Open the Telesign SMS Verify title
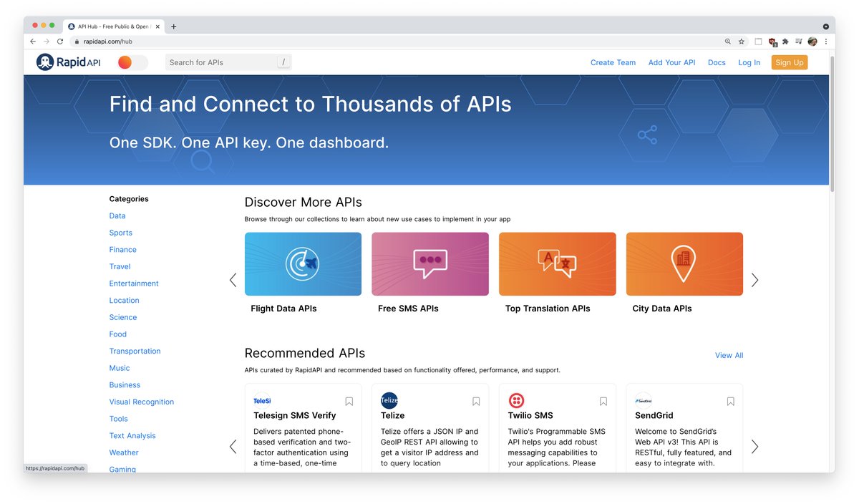This screenshot has width=859, height=504. [x=295, y=415]
